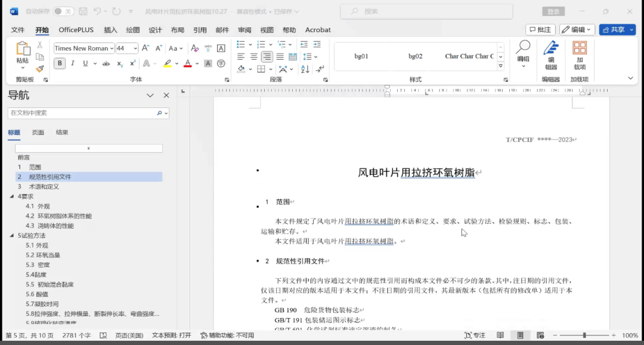644x345 pixels.
Task: Click the Format Painter brush icon
Action: click(x=40, y=69)
